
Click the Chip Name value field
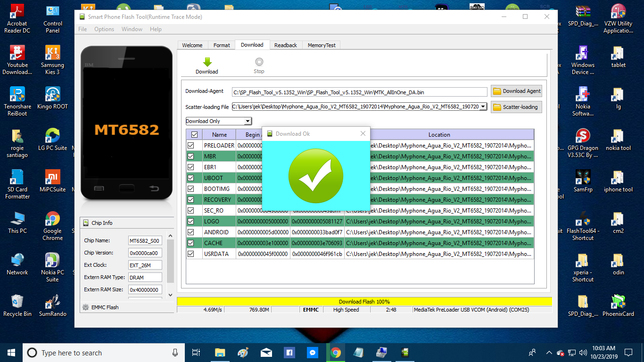click(145, 241)
